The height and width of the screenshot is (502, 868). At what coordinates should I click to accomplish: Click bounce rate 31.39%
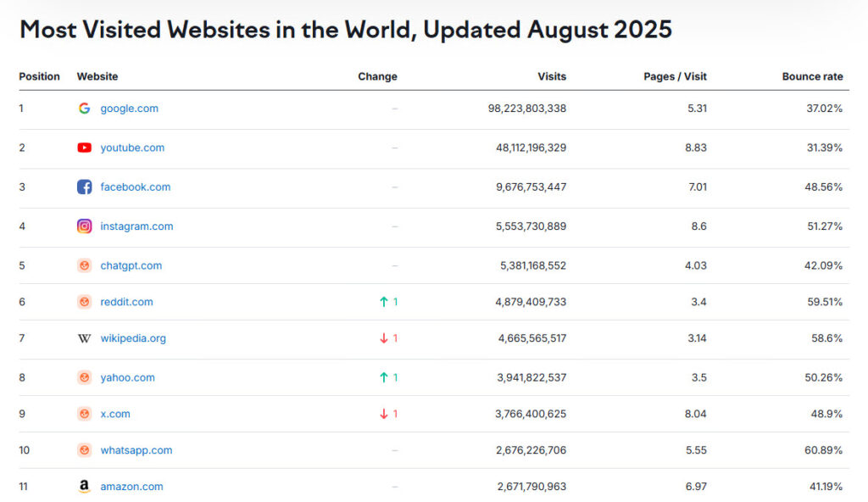point(824,148)
